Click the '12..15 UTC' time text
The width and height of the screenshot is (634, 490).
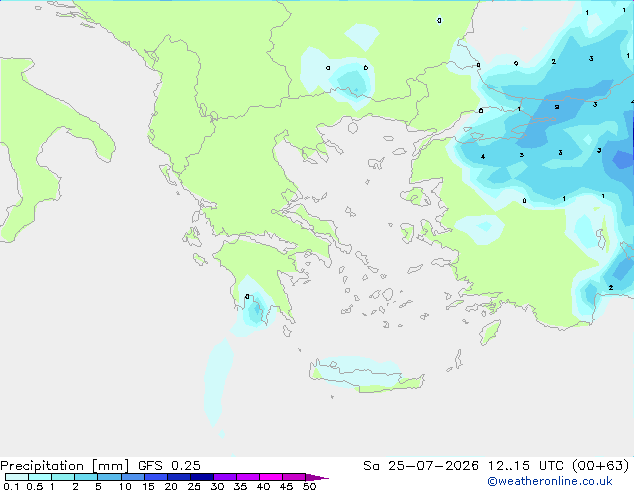click(525, 466)
